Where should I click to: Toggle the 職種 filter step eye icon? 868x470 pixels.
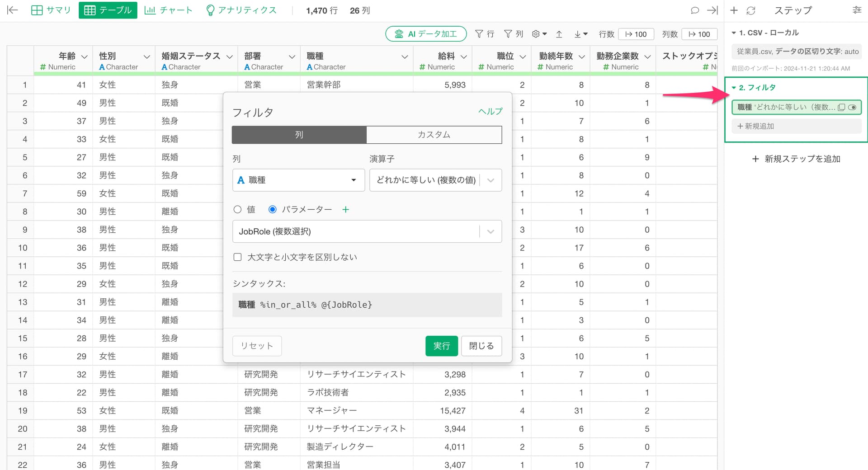pos(852,108)
